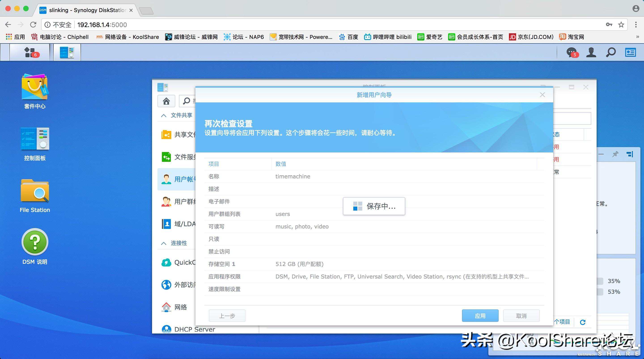Go back with 上一步 button
The image size is (644, 359).
[227, 316]
